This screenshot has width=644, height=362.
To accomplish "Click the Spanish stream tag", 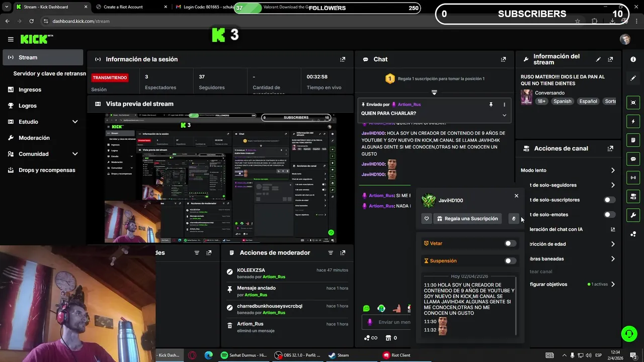I will click(562, 101).
